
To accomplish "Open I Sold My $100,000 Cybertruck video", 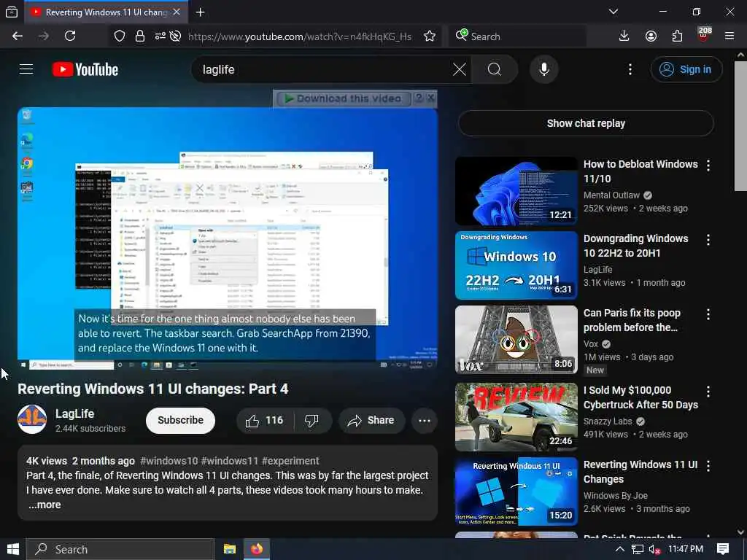I will tap(640, 397).
